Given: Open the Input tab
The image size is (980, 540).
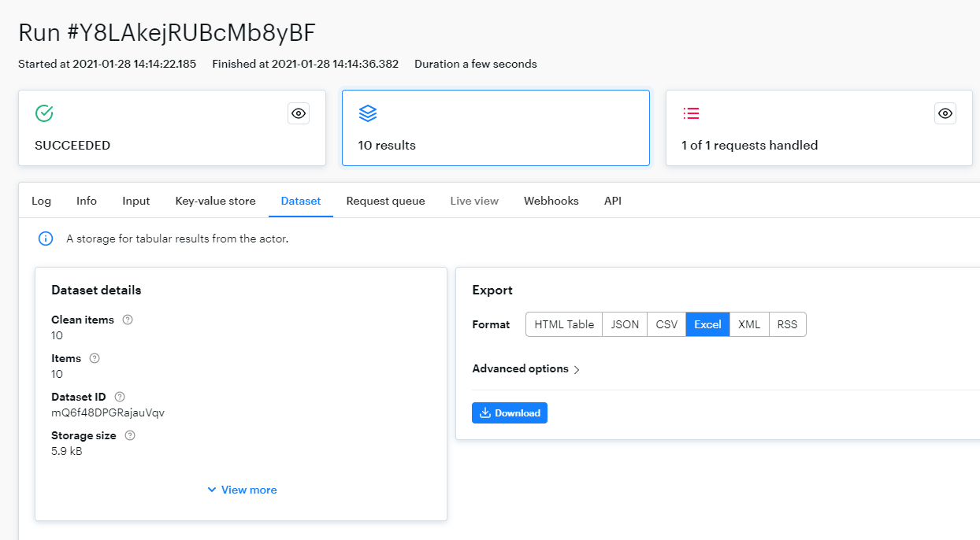Looking at the screenshot, I should coord(136,201).
